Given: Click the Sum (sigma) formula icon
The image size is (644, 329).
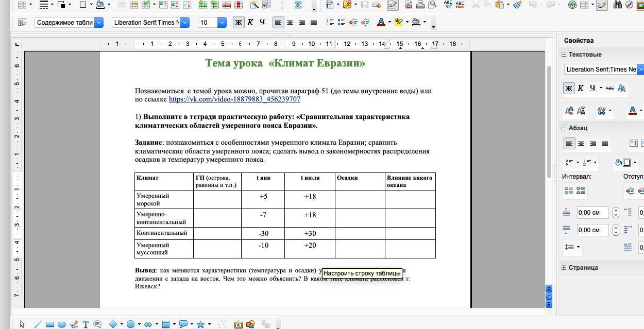Looking at the screenshot, I should coord(298,5).
